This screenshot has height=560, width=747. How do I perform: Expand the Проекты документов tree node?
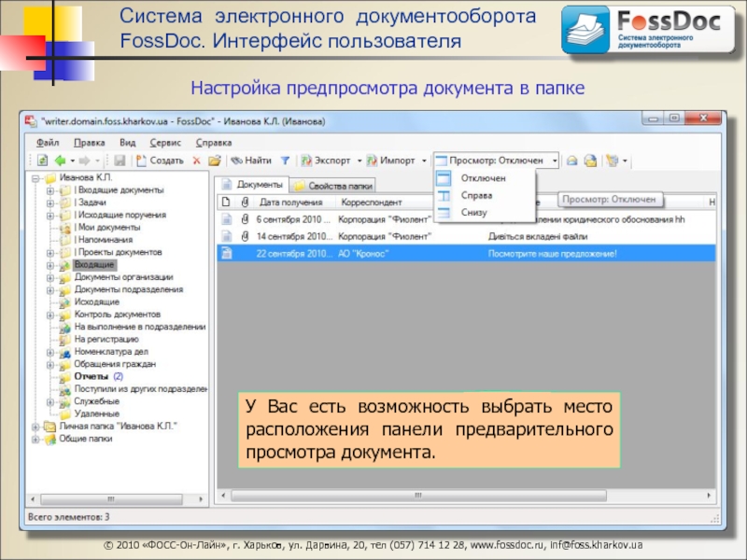50,252
